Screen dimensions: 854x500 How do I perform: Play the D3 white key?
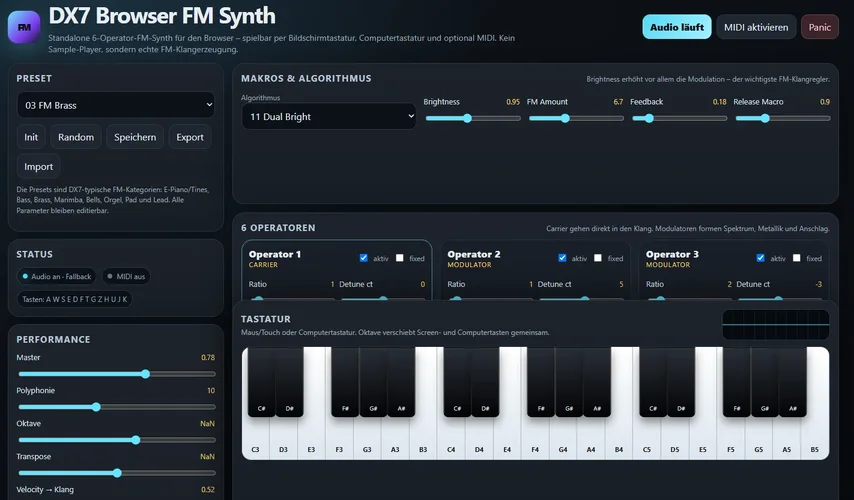pyautogui.click(x=283, y=438)
